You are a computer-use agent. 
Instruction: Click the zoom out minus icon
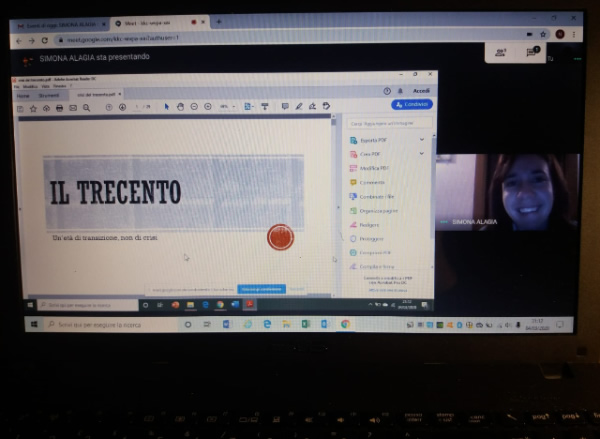pos(194,106)
